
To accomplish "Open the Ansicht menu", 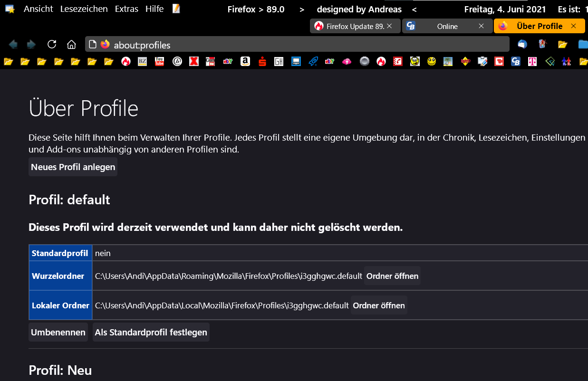I will point(39,9).
